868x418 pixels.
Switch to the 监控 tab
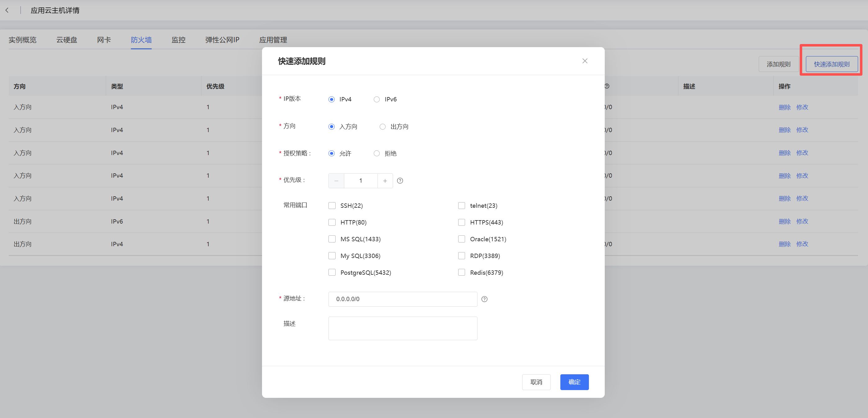coord(179,40)
